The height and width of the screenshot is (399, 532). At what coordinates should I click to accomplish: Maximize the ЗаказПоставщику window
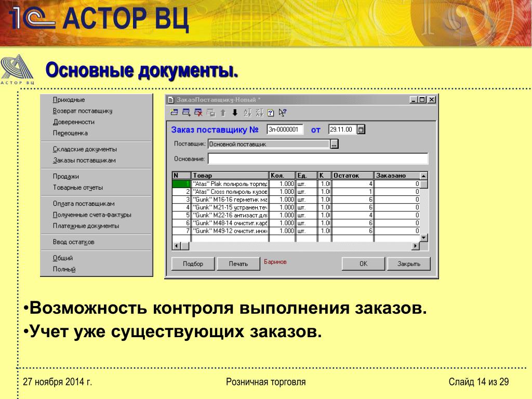tap(422, 100)
